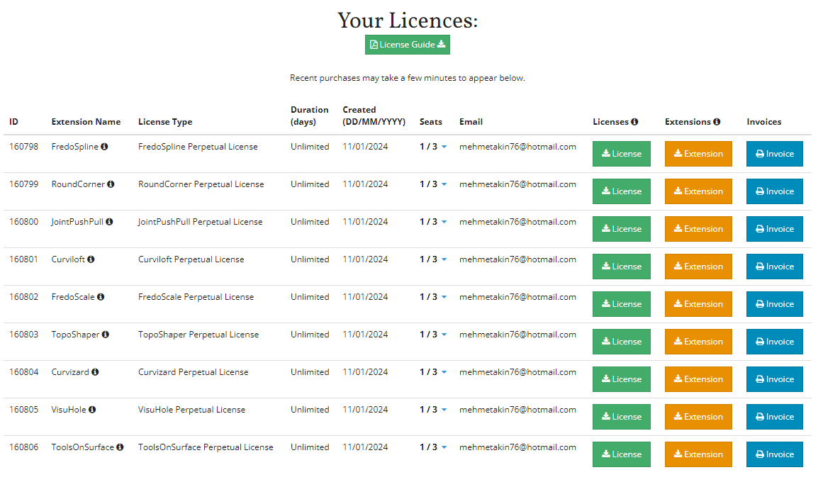Download License for ToolsOnSurface
Image resolution: width=840 pixels, height=504 pixels.
(x=622, y=454)
